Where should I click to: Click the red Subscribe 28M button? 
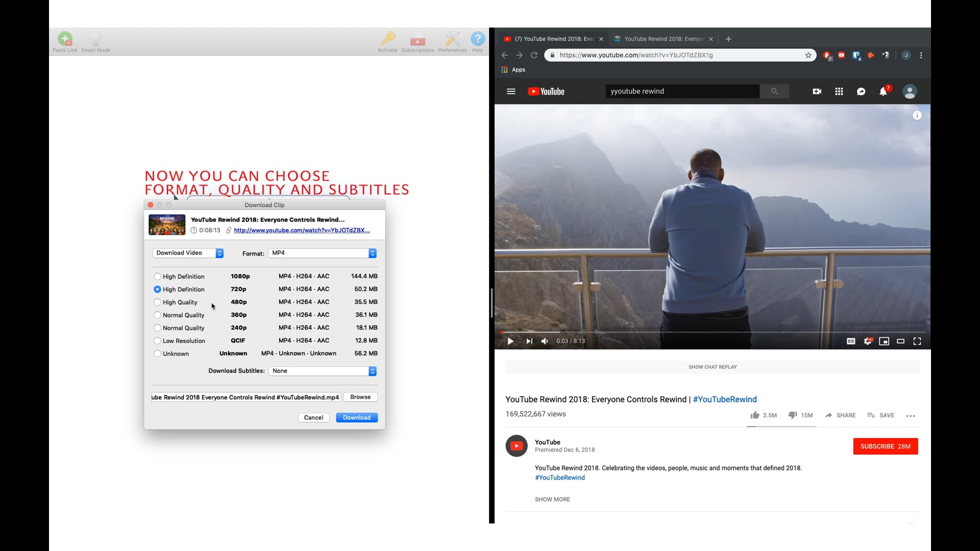(885, 446)
